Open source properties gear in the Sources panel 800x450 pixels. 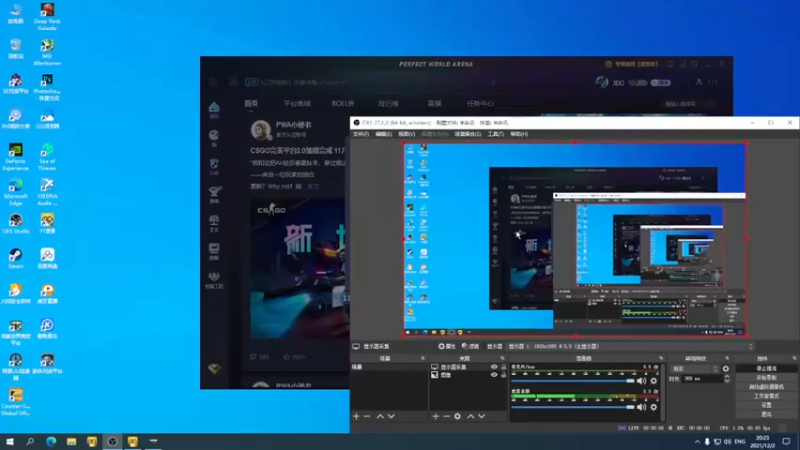pyautogui.click(x=458, y=416)
